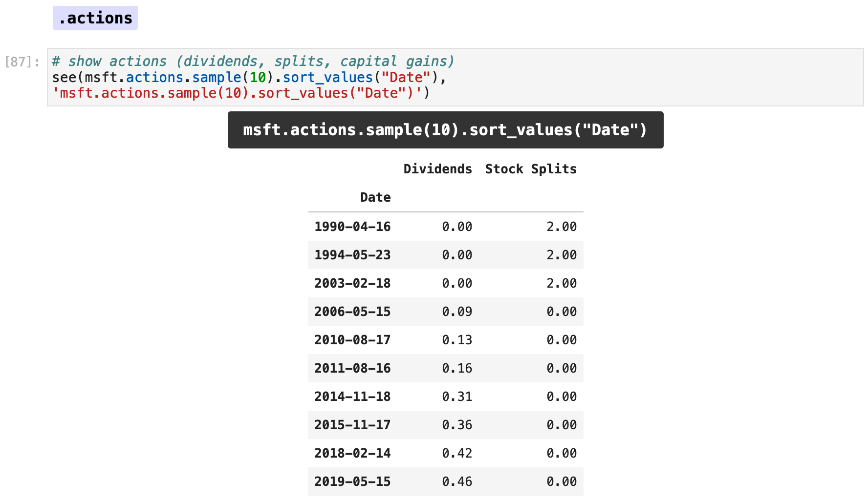Click the 2006-05-15 date row label

[352, 312]
